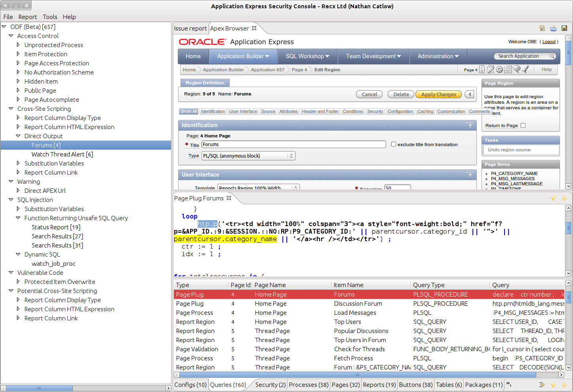
Task: Click down arrow in bottom tab bar
Action: point(564,384)
